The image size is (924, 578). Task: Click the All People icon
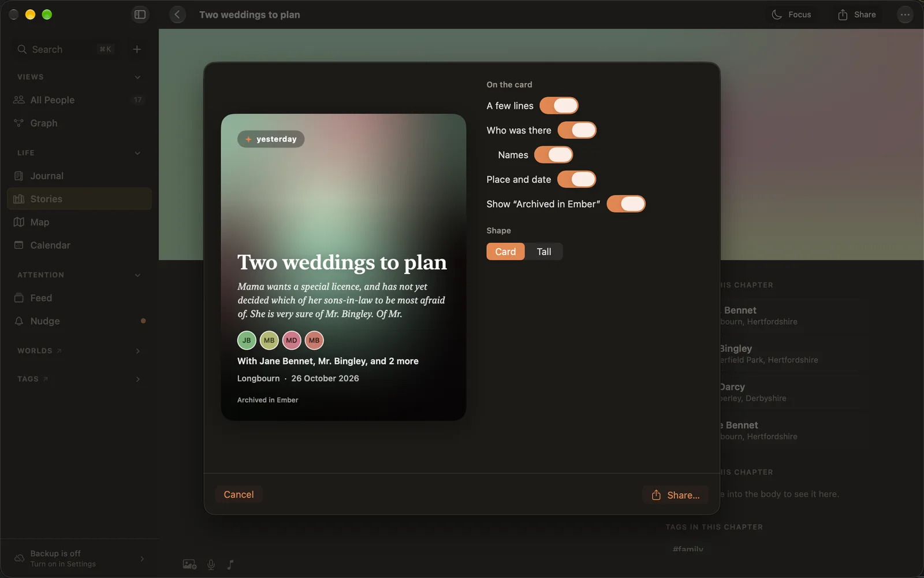19,100
